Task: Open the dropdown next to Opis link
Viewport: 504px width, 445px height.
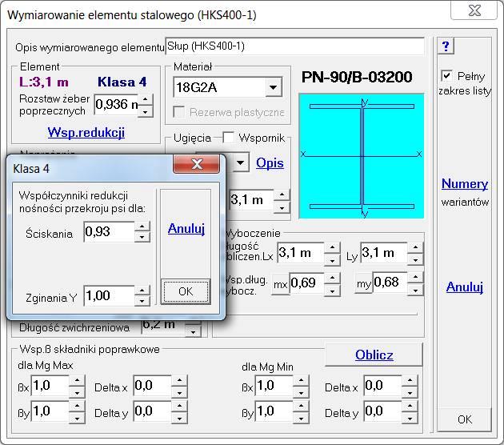Action: (x=241, y=162)
